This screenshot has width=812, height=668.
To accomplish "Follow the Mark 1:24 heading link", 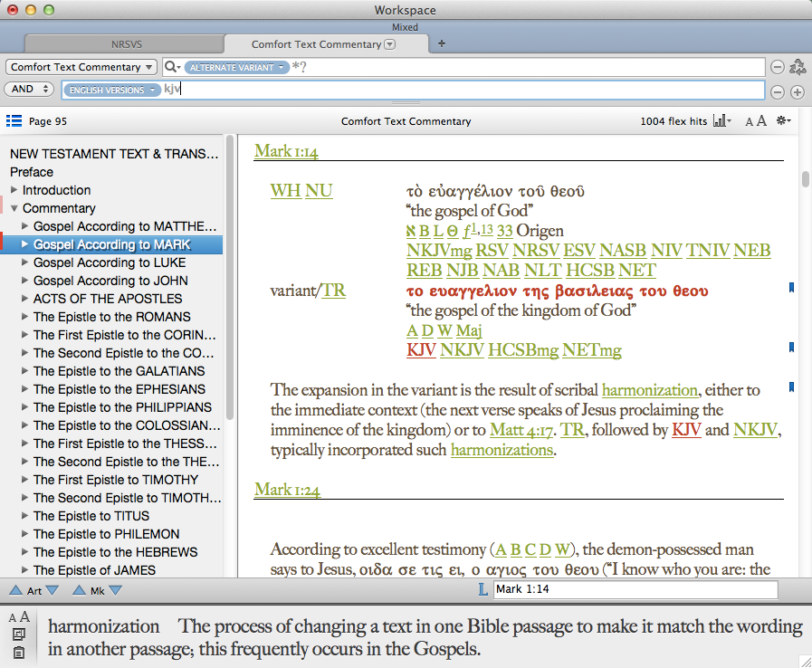I will 287,490.
